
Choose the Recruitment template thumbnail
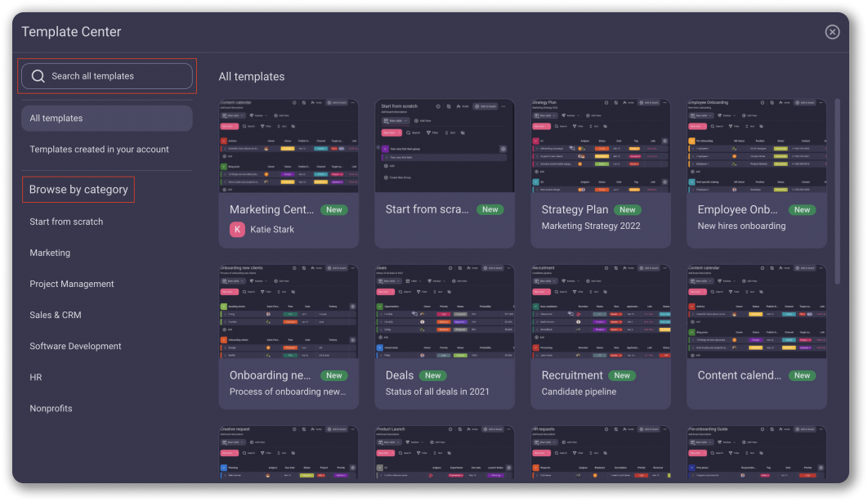point(600,312)
